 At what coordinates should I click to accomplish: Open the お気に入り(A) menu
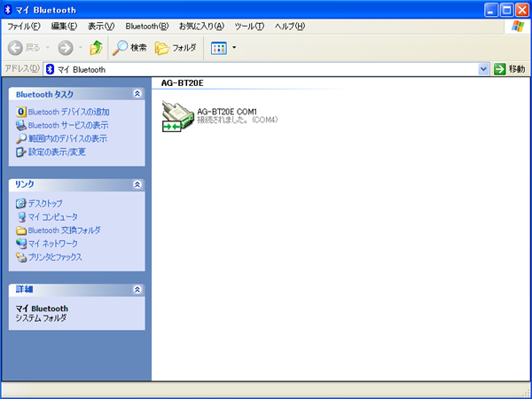click(201, 26)
